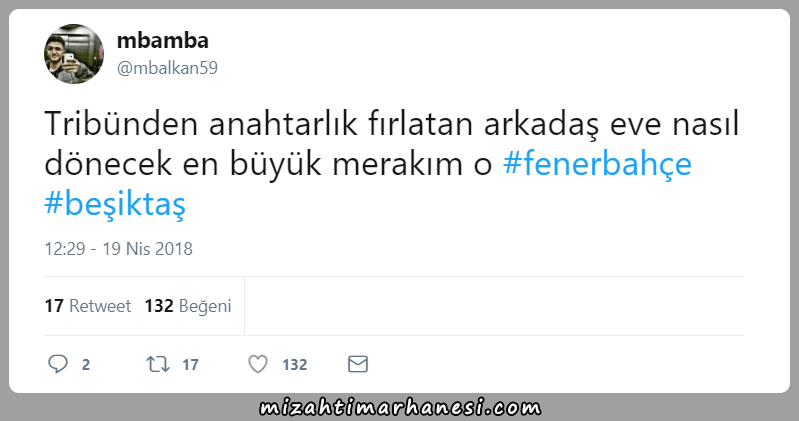Click the count 132 beside the heart
This screenshot has width=799, height=421.
pyautogui.click(x=295, y=364)
